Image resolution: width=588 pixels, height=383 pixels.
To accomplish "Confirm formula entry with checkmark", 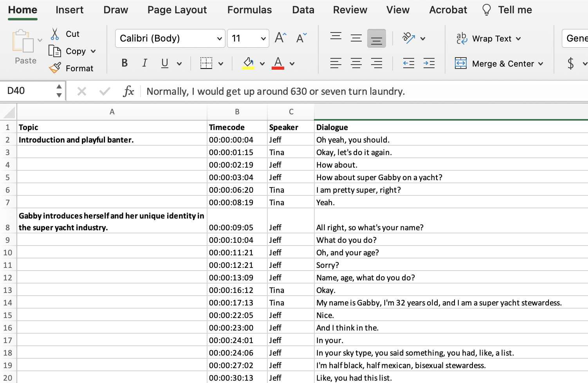I will [105, 91].
